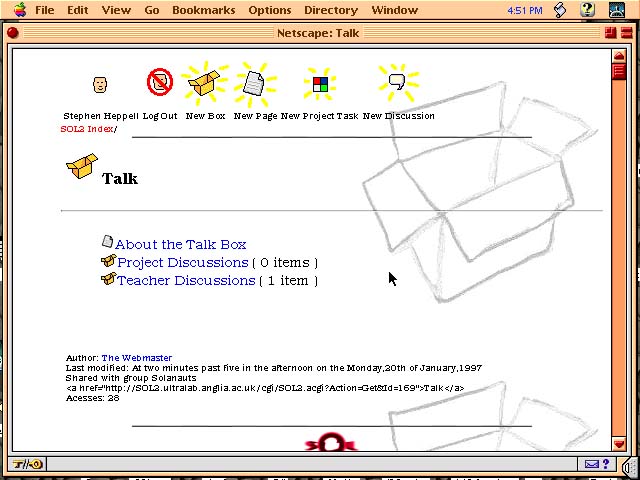640x480 pixels.
Task: Click the mail envelope icon in status bar
Action: coord(591,464)
